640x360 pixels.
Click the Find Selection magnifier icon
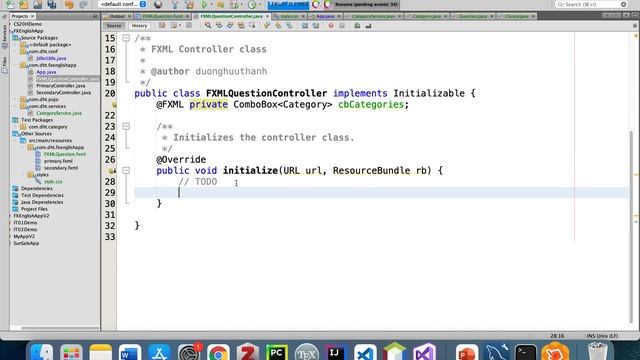tap(208, 26)
